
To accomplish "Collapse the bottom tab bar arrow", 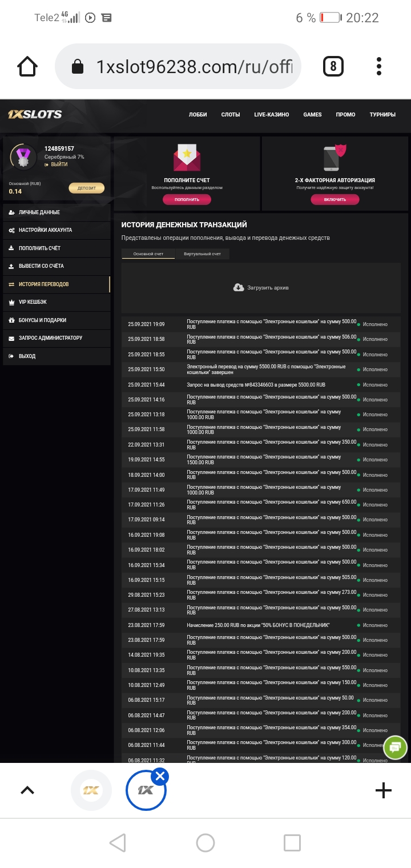I will click(27, 790).
